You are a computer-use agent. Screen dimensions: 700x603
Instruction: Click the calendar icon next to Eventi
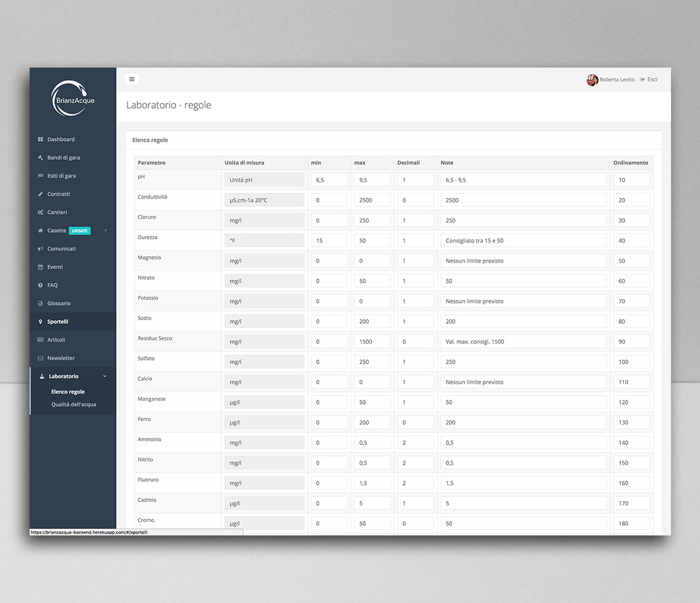(x=40, y=267)
